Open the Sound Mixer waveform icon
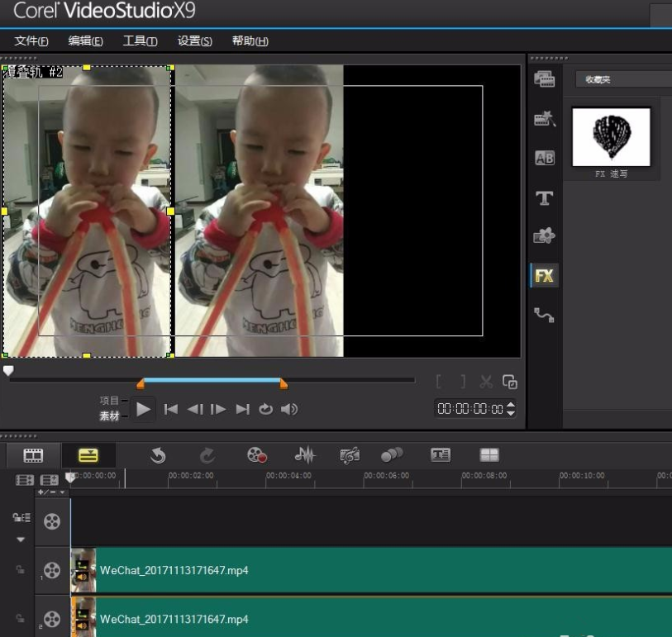672x637 pixels. click(305, 455)
